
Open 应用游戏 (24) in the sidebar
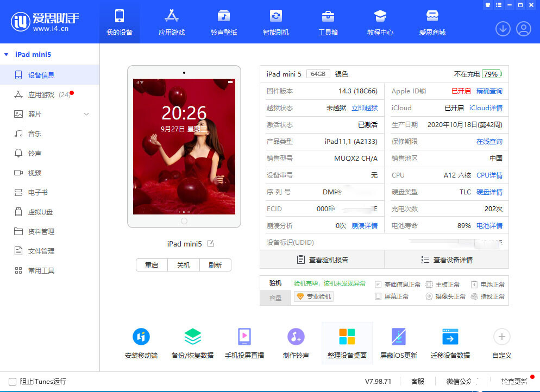pos(49,94)
